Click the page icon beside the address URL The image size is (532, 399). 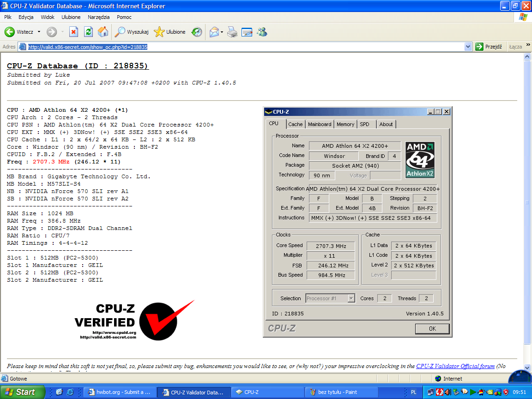(22, 47)
